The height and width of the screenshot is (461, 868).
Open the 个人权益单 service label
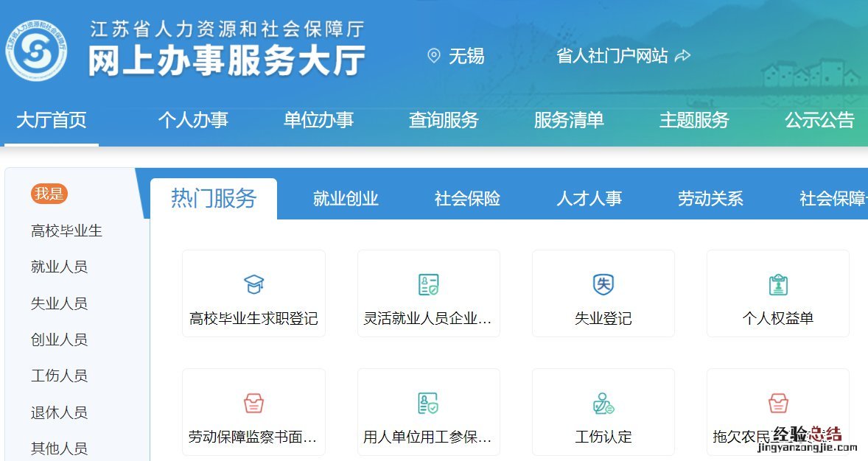[778, 319]
